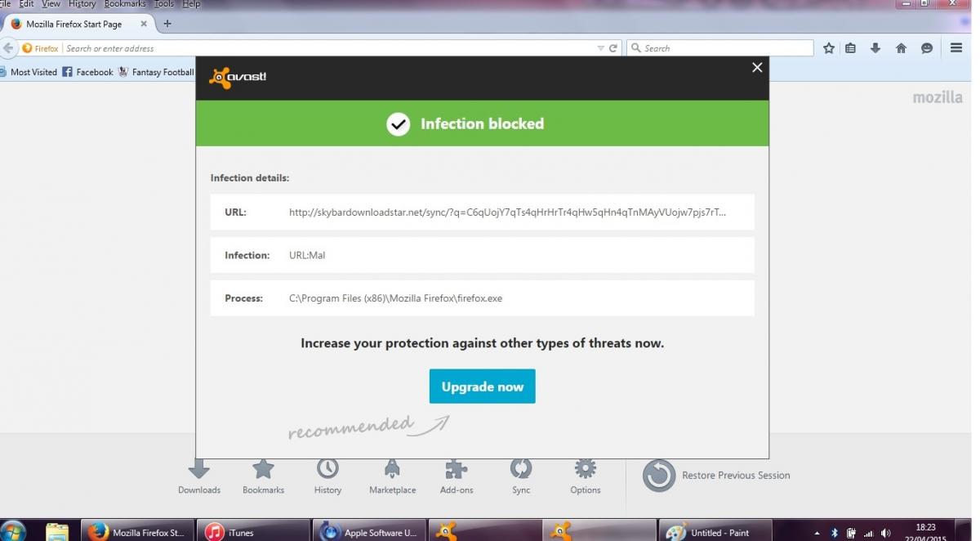Open a new tab with plus button
The height and width of the screenshot is (541, 980).
pyautogui.click(x=167, y=24)
